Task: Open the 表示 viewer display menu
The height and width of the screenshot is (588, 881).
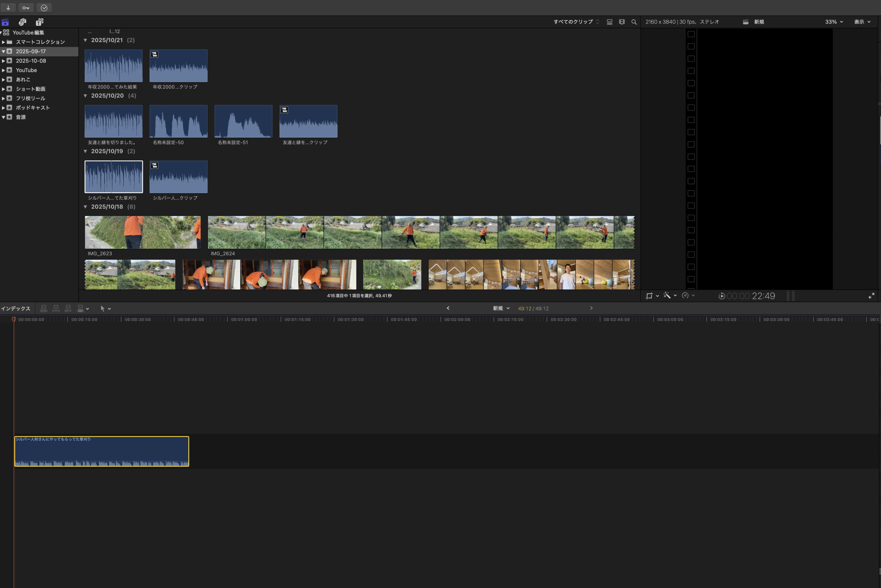Action: [x=862, y=22]
